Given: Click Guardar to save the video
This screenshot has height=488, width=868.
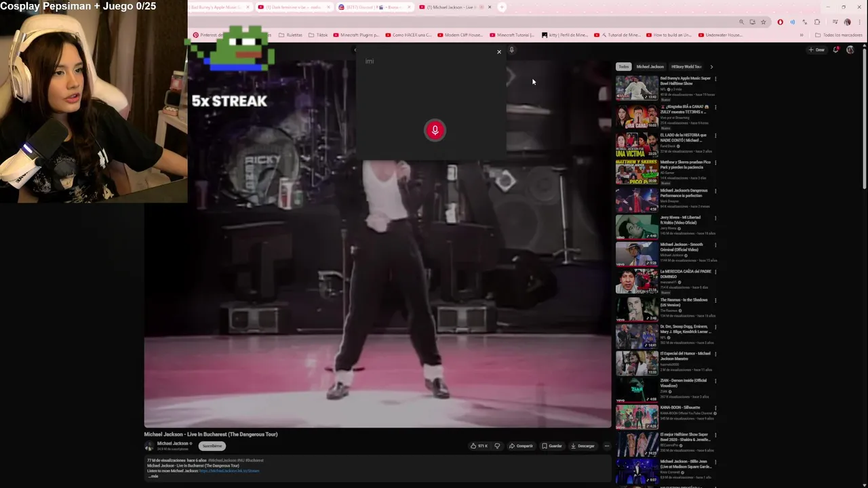Looking at the screenshot, I should [551, 446].
